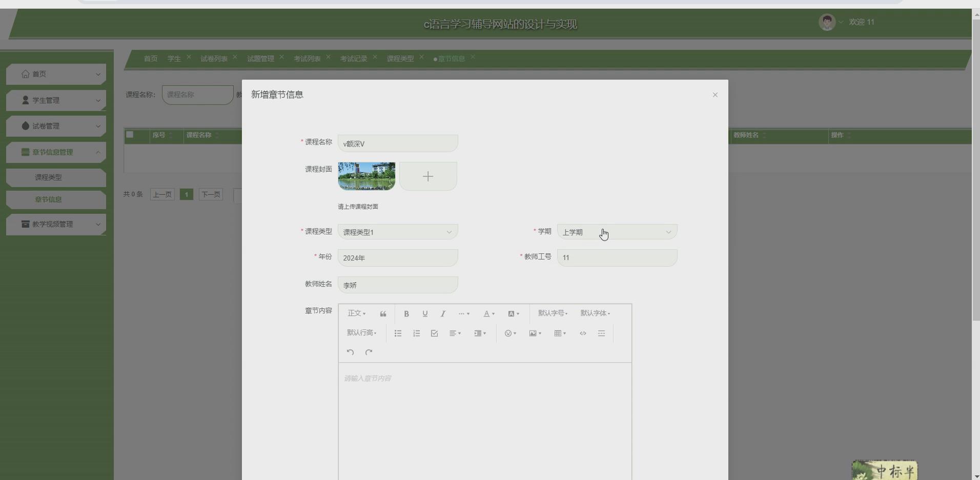This screenshot has width=980, height=480.
Task: Open the insert table menu
Action: pos(558,333)
